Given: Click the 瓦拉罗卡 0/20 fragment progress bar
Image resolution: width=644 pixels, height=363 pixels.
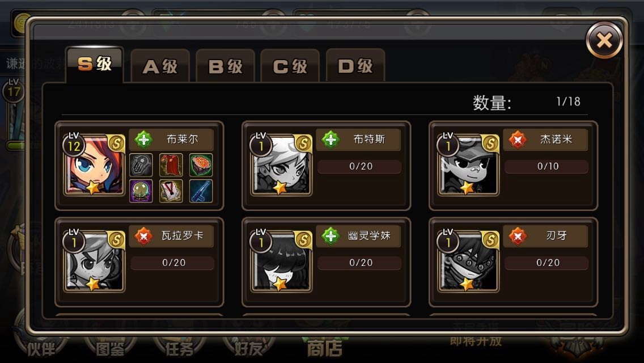Looking at the screenshot, I should point(172,263).
